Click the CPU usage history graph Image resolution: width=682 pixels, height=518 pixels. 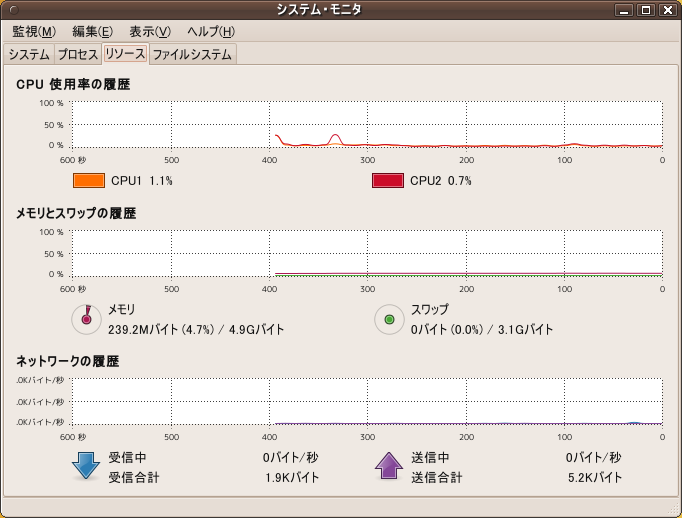(367, 124)
